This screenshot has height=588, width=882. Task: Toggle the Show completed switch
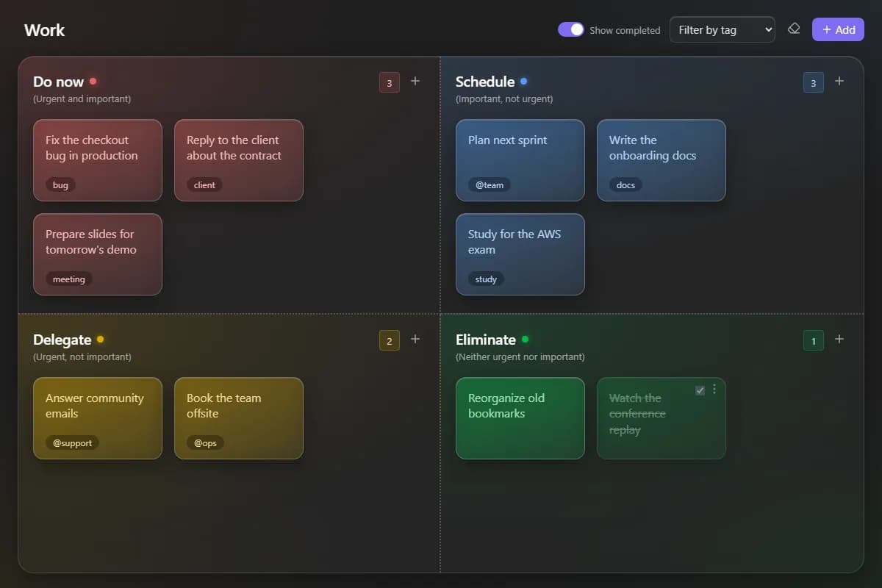(570, 29)
